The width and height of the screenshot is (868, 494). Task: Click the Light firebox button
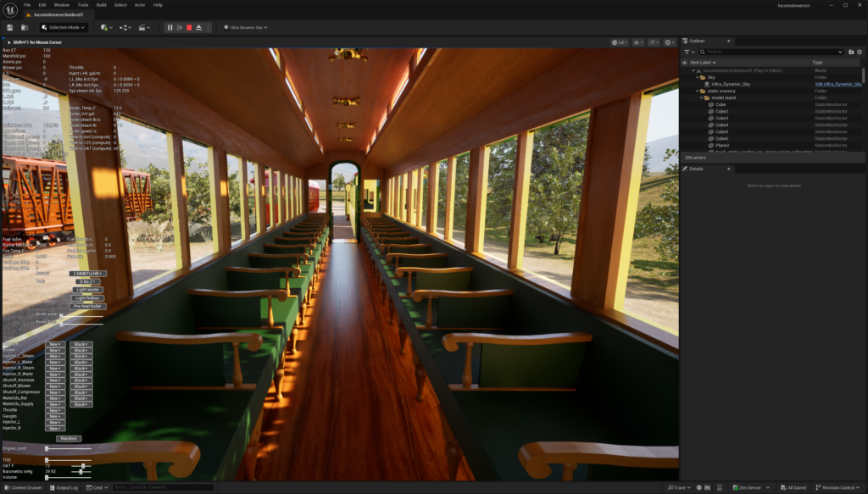click(87, 297)
